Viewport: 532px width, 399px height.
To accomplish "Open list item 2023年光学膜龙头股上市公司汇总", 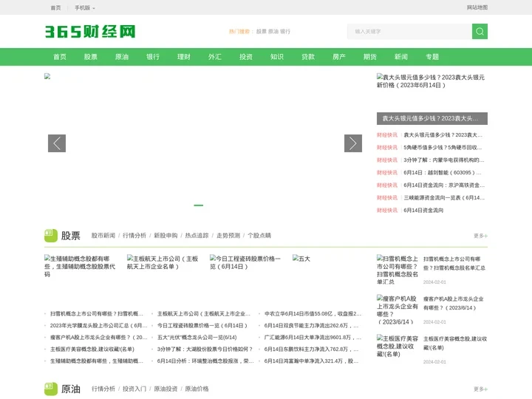I will pyautogui.click(x=98, y=325).
